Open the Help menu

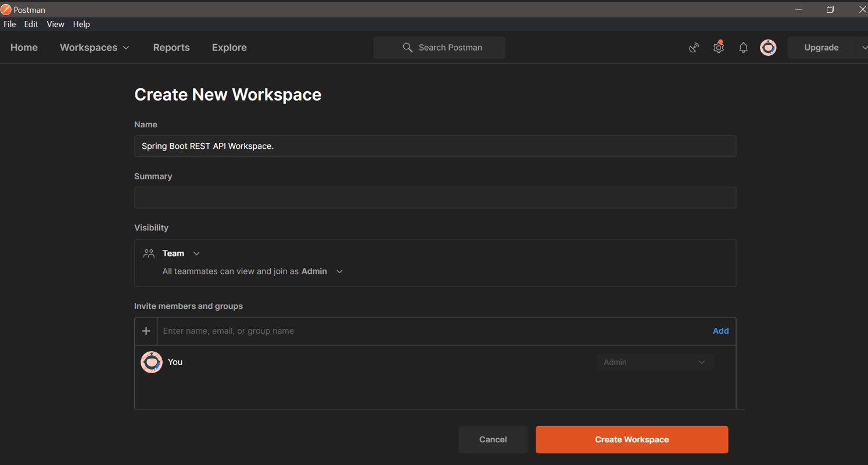[81, 24]
